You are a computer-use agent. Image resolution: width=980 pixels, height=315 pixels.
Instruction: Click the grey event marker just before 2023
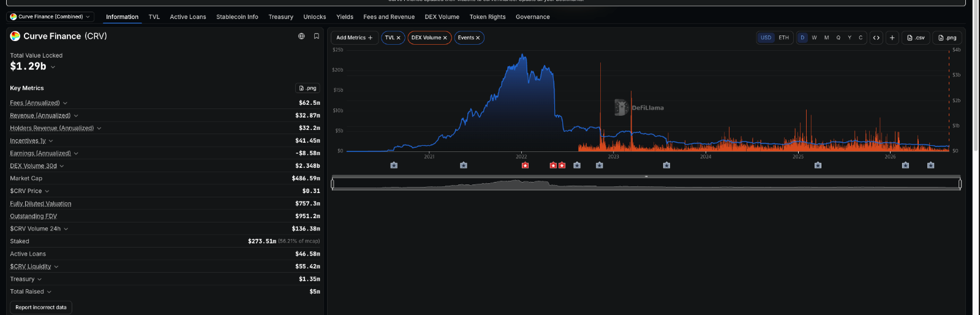pyautogui.click(x=600, y=165)
